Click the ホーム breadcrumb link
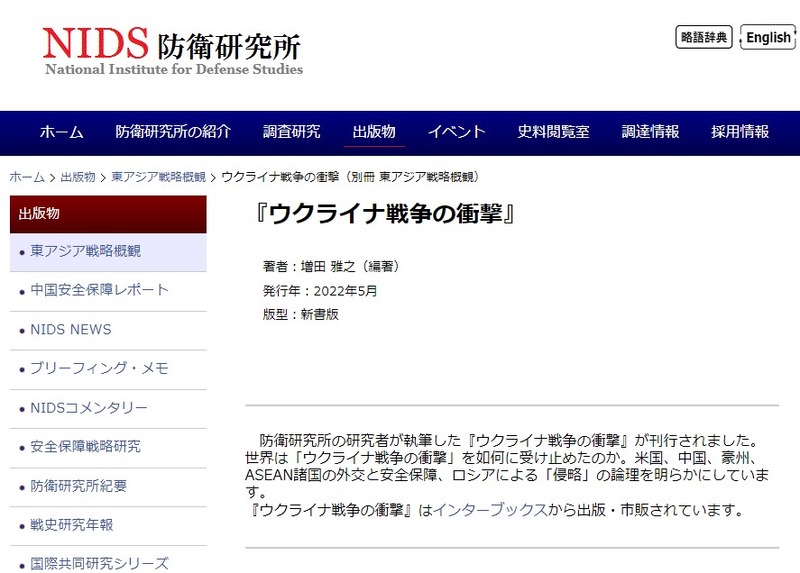This screenshot has height=573, width=800. click(27, 177)
